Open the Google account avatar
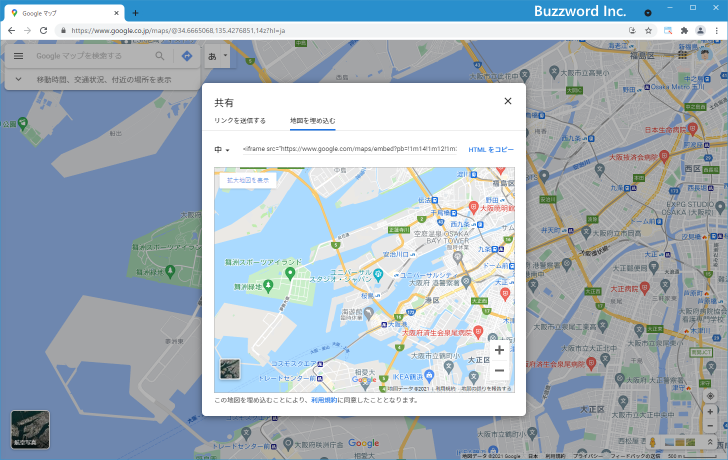Screen dimensions: 728x460 tap(705, 55)
